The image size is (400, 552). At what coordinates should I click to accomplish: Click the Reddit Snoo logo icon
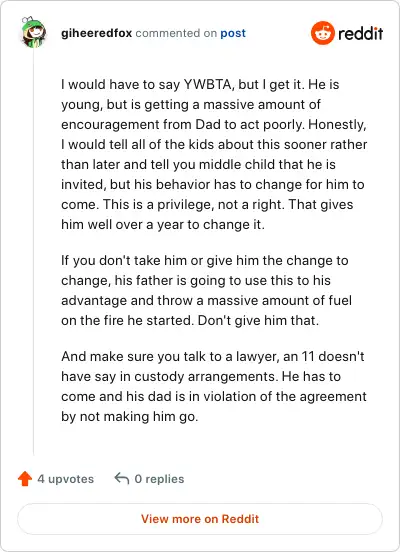tap(323, 33)
